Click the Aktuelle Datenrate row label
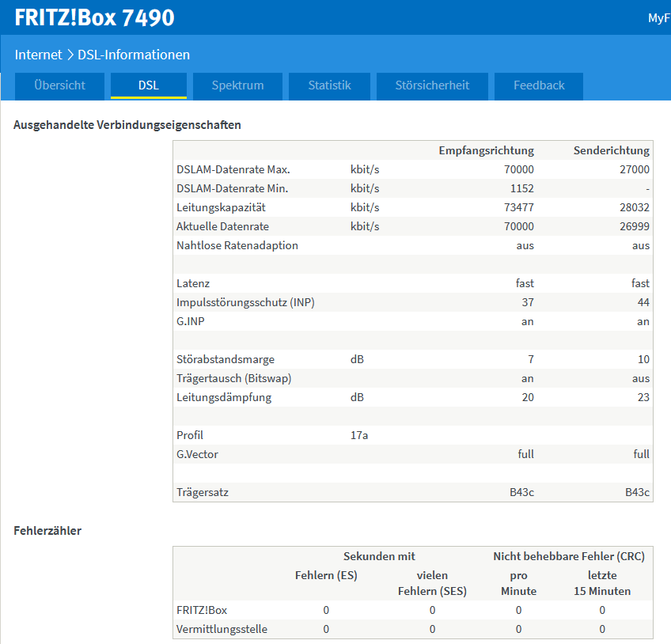The height and width of the screenshot is (644, 671). (222, 226)
